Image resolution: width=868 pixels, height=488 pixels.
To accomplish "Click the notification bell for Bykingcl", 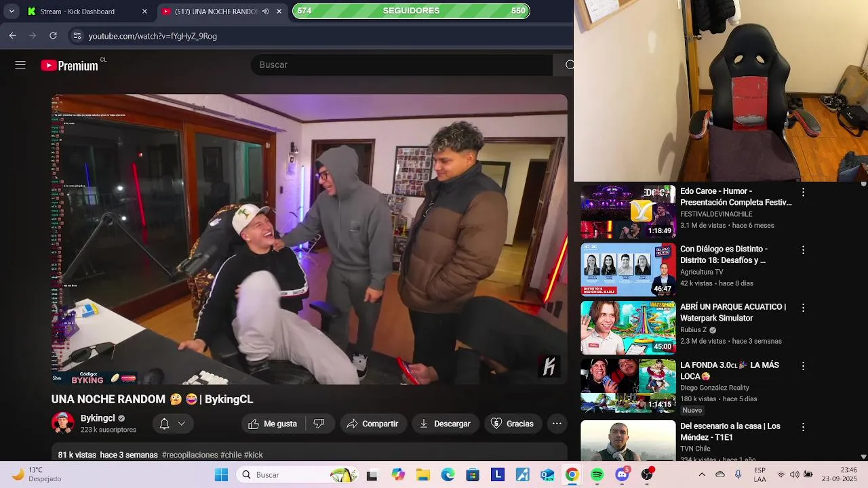I will tap(164, 424).
